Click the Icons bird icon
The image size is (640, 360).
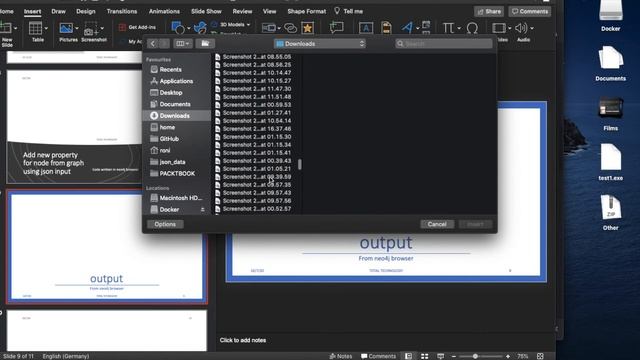tap(200, 28)
